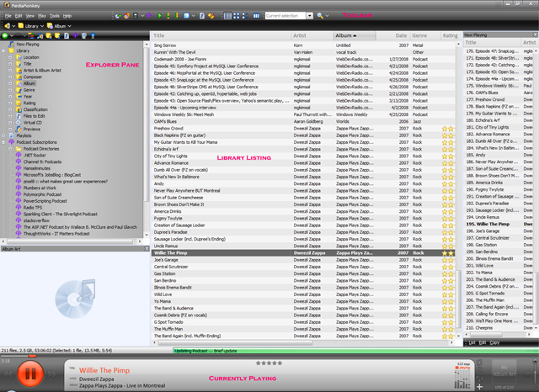
Task: Open the View menu
Action: point(30,16)
